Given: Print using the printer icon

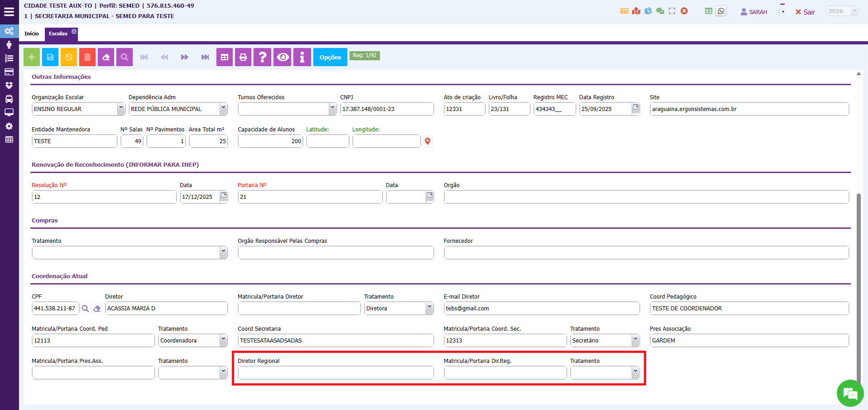Looking at the screenshot, I should click(x=243, y=57).
